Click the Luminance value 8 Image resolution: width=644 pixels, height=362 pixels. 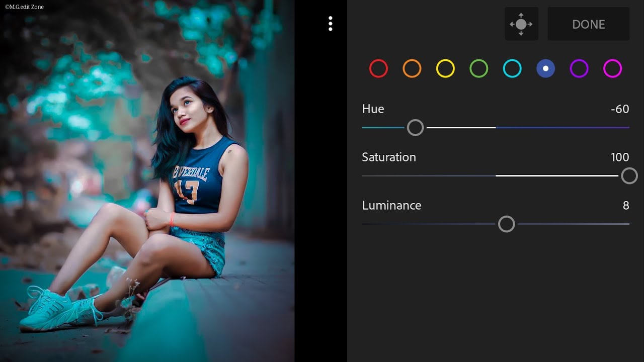pyautogui.click(x=626, y=206)
